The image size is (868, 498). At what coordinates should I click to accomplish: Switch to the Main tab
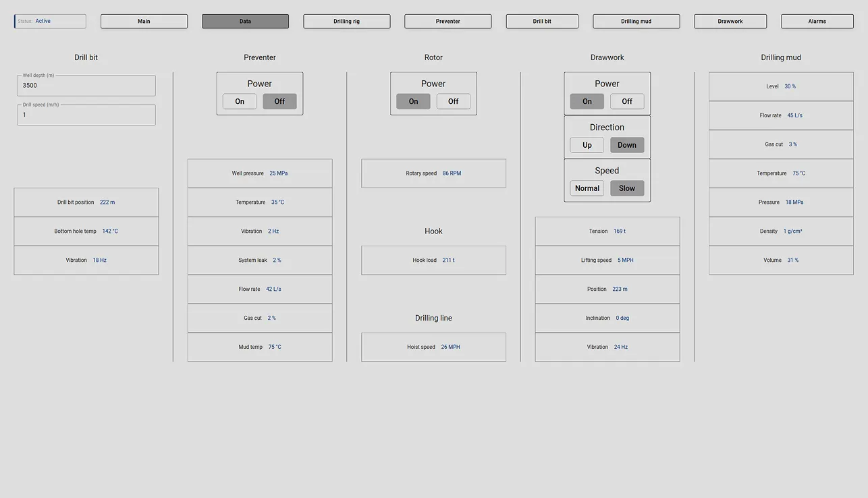[x=144, y=22]
